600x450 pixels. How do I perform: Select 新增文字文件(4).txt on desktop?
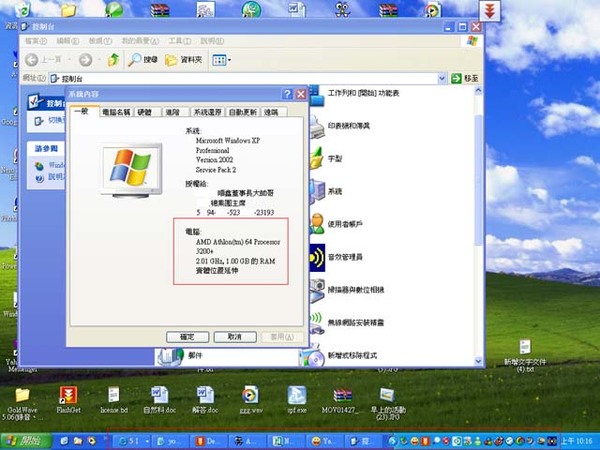coord(525,356)
